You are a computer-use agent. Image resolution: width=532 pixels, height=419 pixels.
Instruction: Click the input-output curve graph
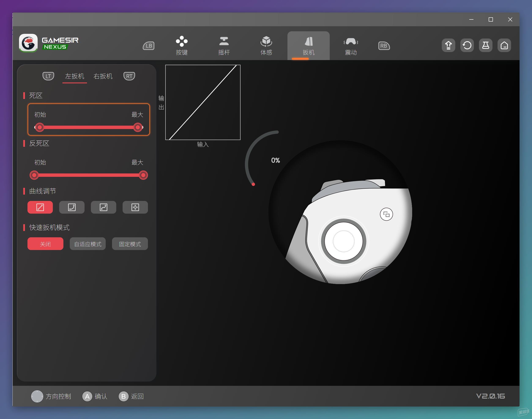pos(203,102)
